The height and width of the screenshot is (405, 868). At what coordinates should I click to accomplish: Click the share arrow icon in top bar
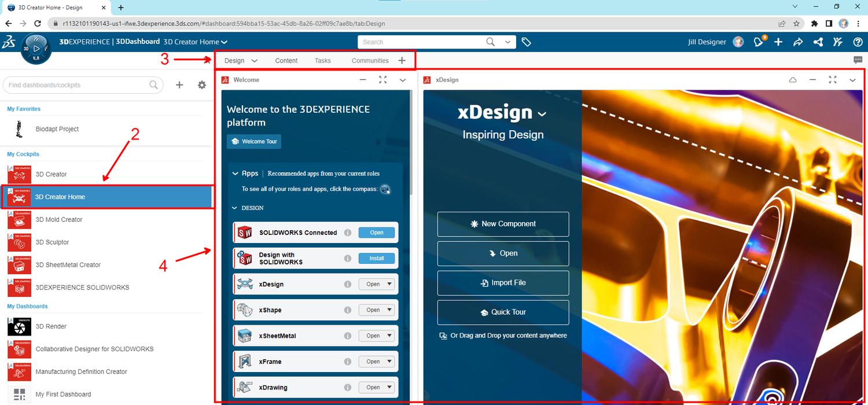click(798, 42)
